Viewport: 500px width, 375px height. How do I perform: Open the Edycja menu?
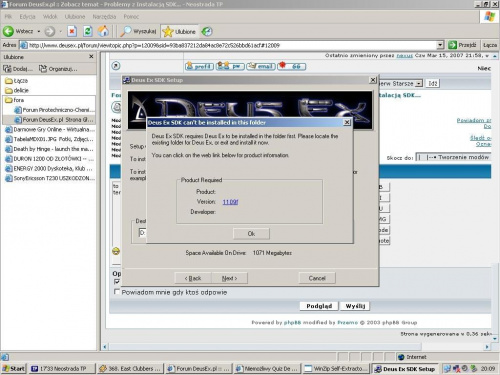coord(27,17)
